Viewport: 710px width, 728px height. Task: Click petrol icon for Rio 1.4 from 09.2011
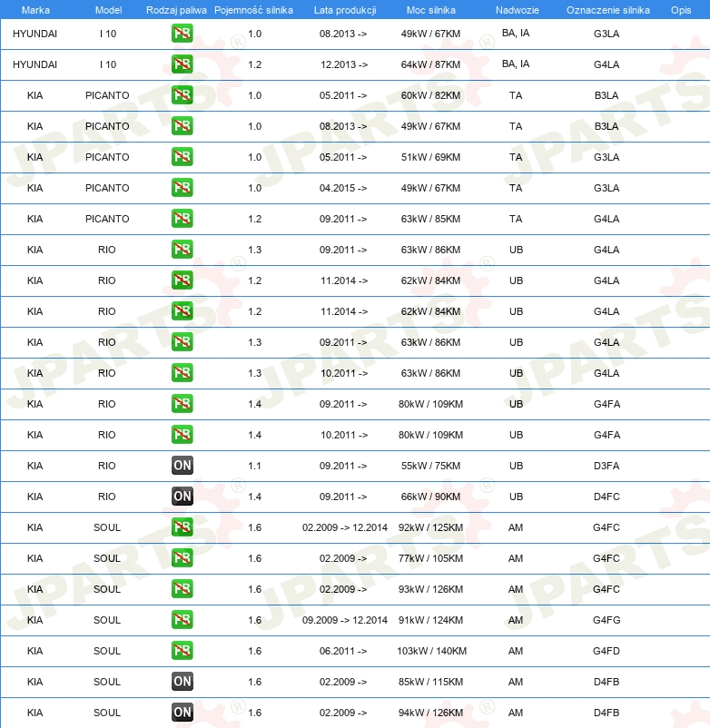point(182,404)
